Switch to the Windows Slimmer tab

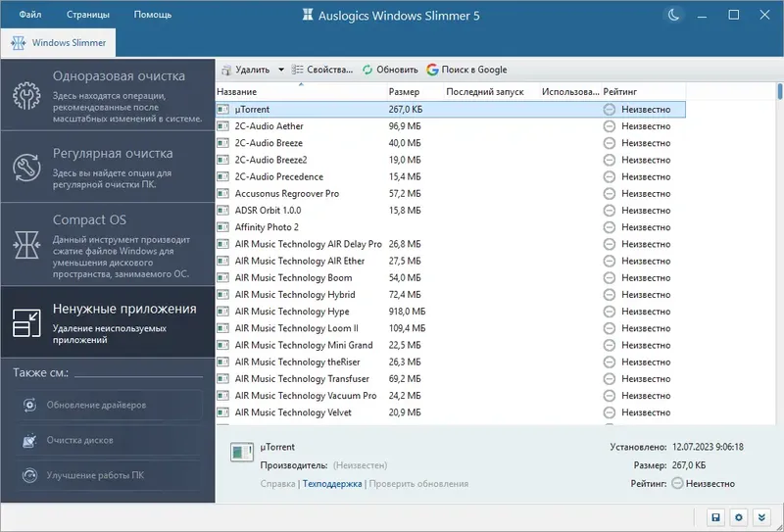[59, 43]
